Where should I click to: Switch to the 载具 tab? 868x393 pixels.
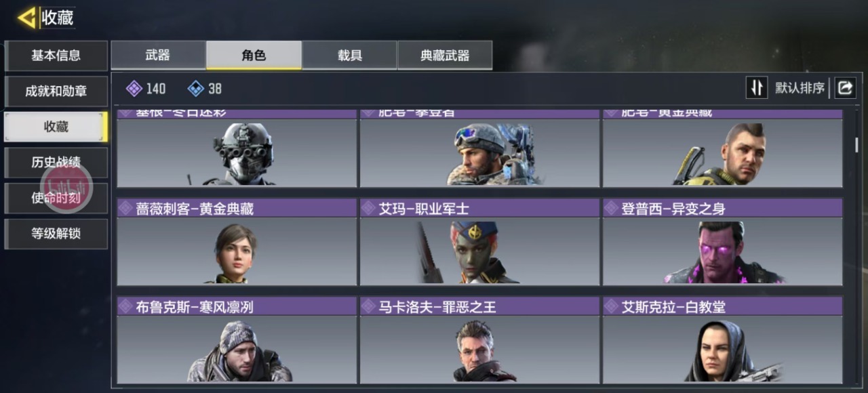point(350,55)
